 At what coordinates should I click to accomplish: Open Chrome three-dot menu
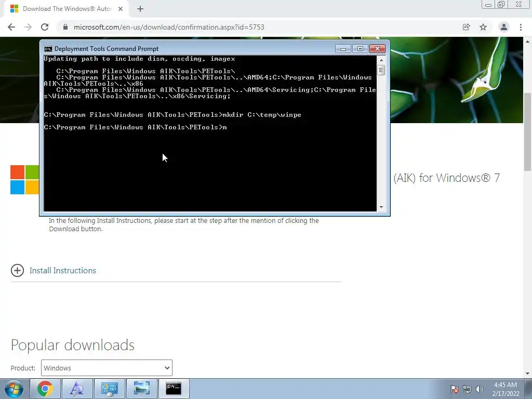[x=521, y=27]
